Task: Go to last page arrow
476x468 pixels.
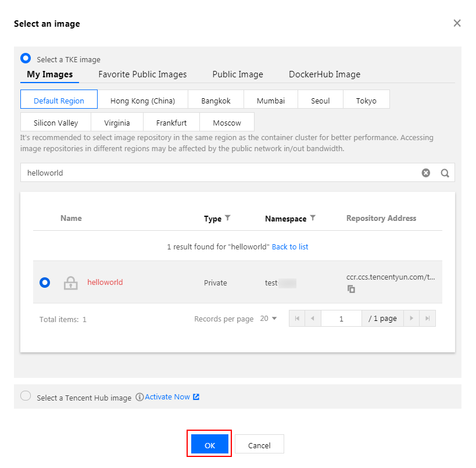Action: click(427, 318)
